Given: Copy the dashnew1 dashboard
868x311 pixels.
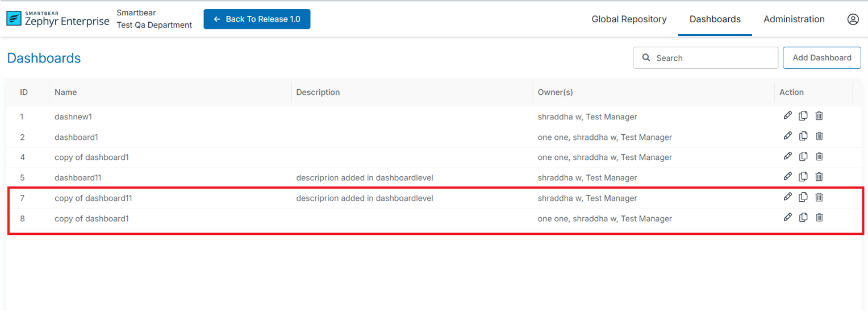Looking at the screenshot, I should pyautogui.click(x=803, y=116).
